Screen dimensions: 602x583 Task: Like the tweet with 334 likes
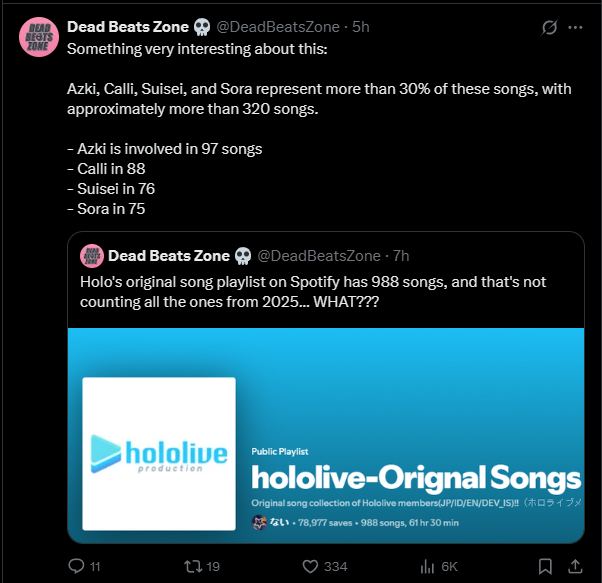pyautogui.click(x=307, y=566)
